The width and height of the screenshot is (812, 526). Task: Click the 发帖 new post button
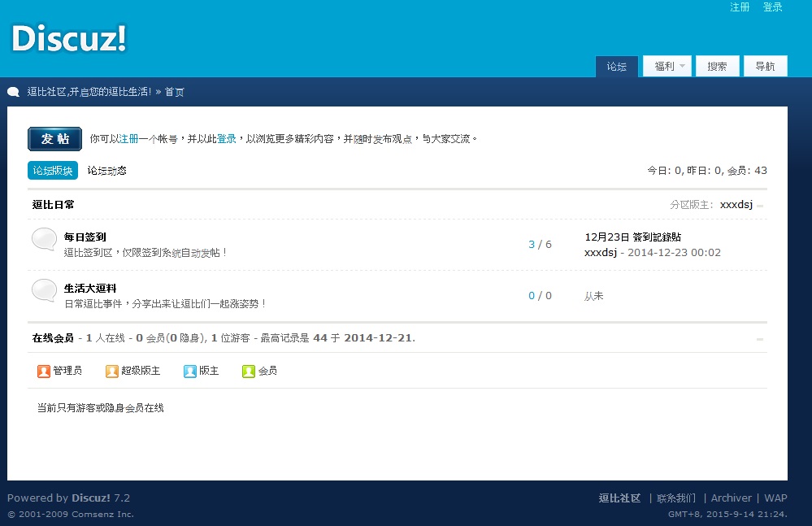pos(55,139)
